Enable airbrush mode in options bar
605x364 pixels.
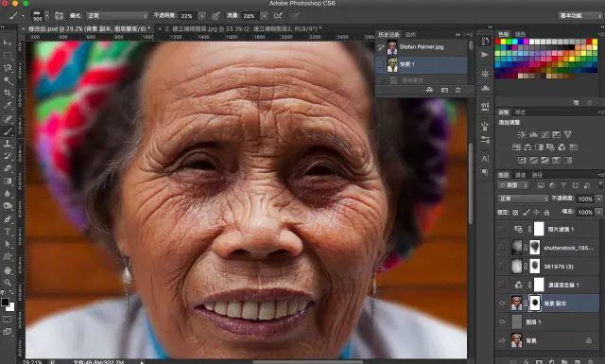coord(278,15)
